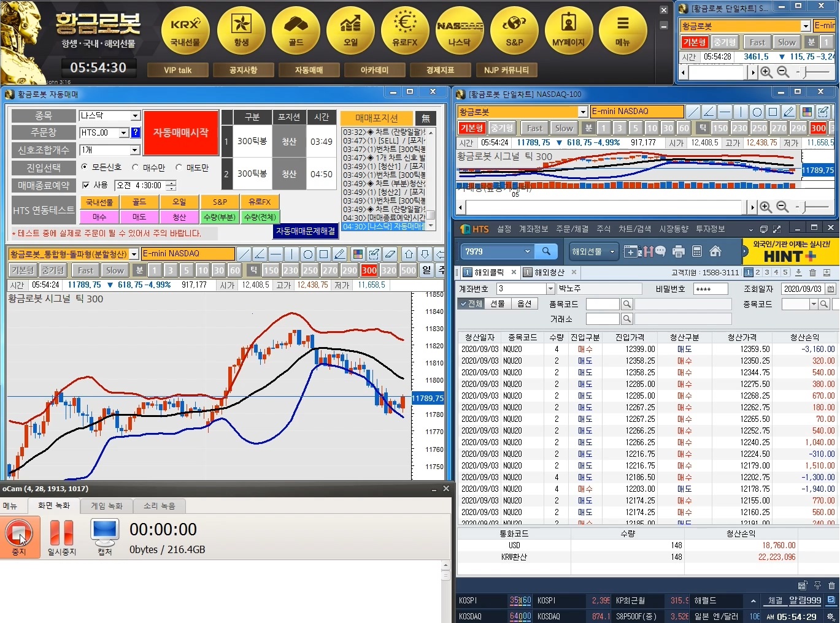Select rectangle drawing tool in 통합형 chart toolbar
This screenshot has height=623, width=840.
pos(324,254)
